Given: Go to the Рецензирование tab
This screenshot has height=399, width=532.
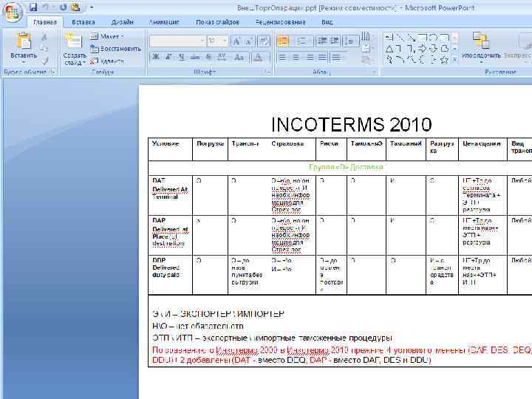Looking at the screenshot, I should click(x=281, y=22).
